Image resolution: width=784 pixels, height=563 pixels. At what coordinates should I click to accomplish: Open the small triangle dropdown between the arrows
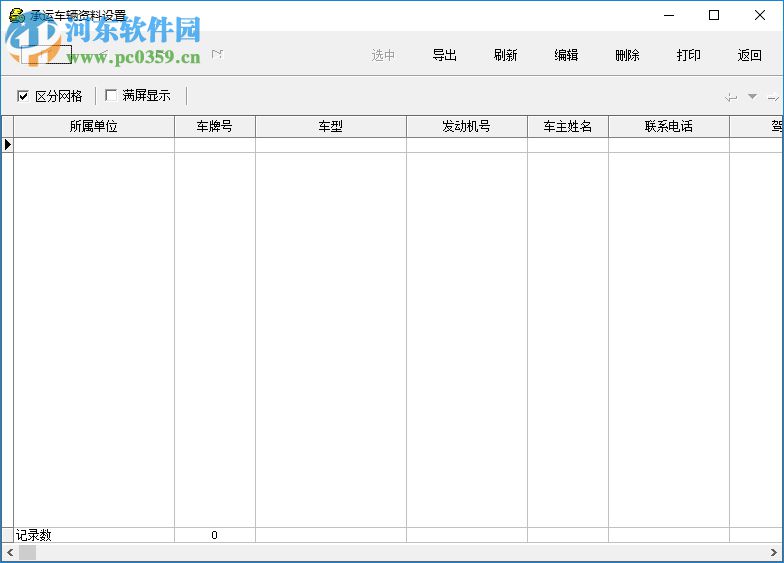pos(752,96)
